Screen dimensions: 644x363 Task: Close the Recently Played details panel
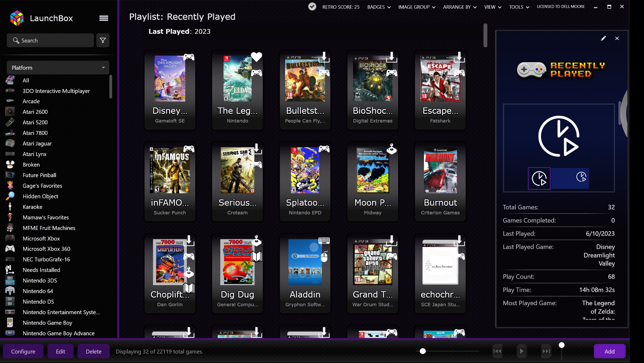617,38
